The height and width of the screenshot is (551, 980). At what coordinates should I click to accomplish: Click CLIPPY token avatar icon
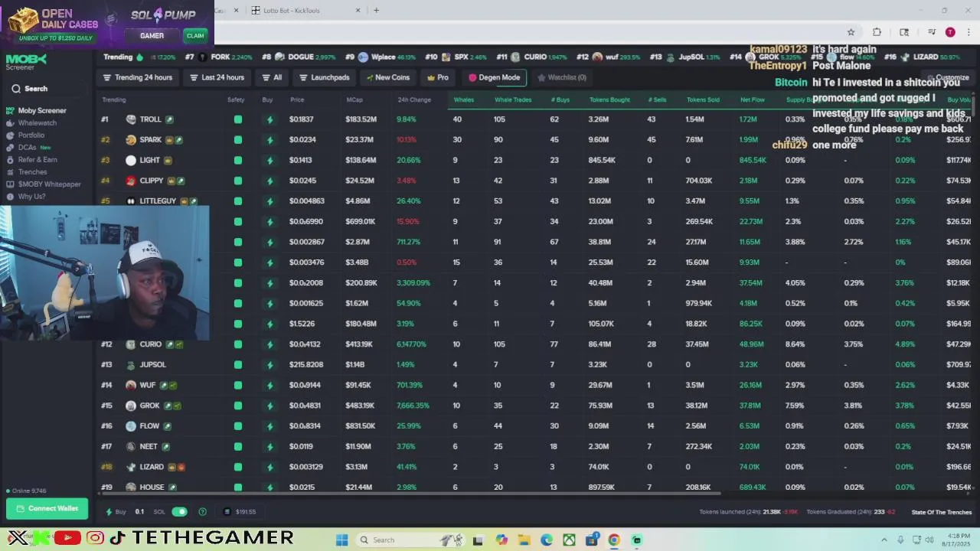131,181
